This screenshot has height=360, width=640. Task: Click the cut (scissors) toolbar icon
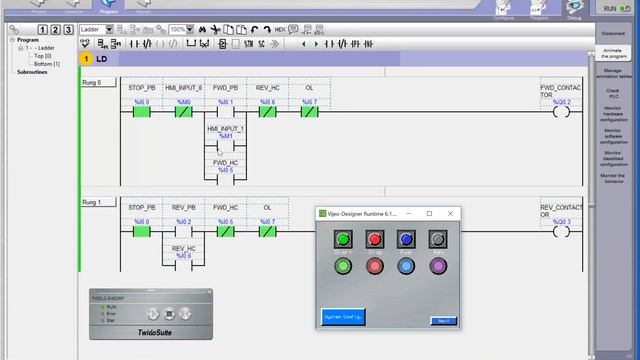215,30
